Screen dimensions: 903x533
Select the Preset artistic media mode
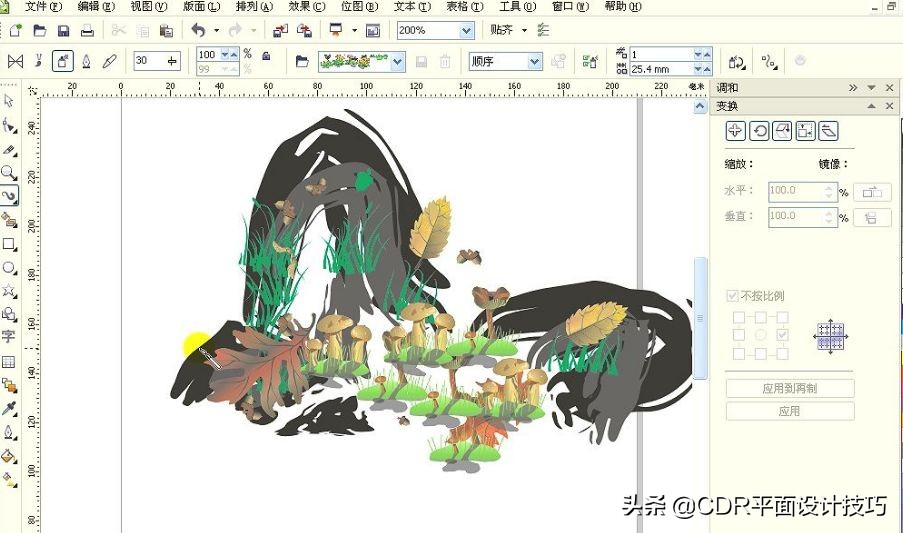coord(15,61)
